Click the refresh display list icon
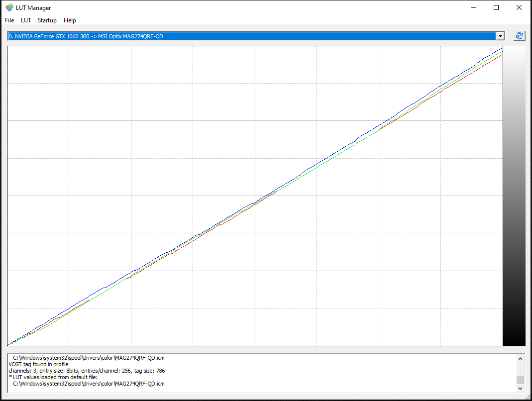The image size is (532, 401). point(519,36)
